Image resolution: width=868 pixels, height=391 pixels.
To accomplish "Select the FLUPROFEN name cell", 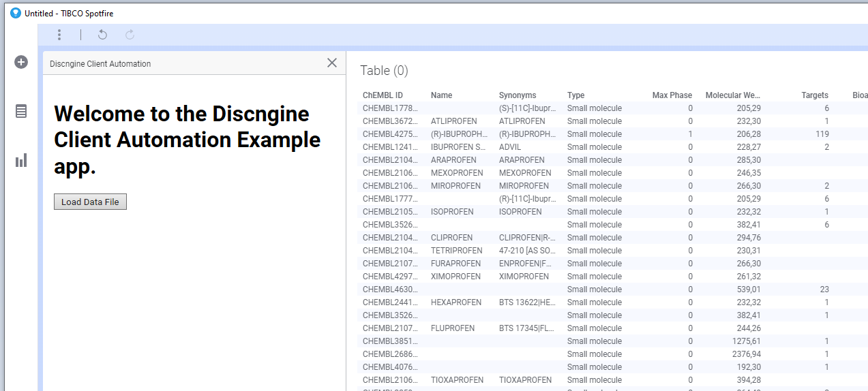I will click(x=453, y=328).
